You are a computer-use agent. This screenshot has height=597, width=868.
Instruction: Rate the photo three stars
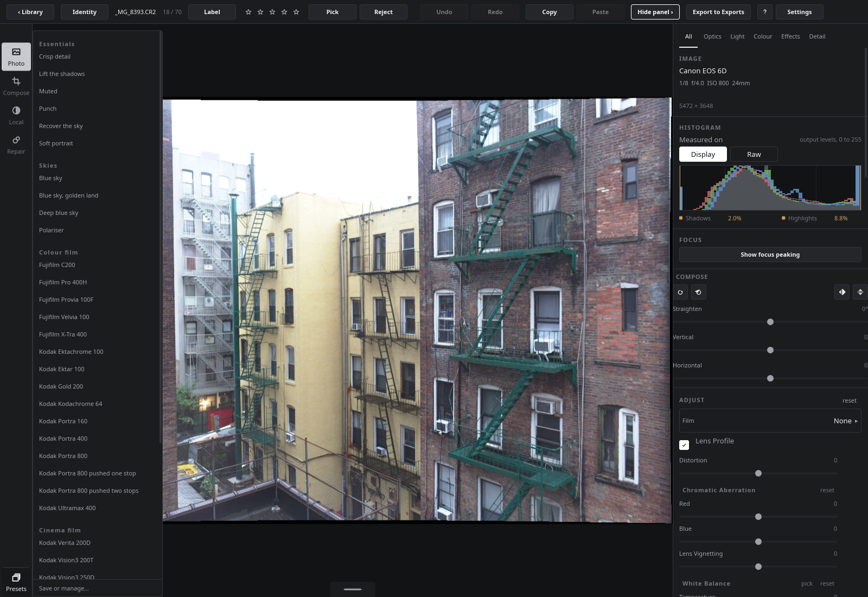(272, 12)
